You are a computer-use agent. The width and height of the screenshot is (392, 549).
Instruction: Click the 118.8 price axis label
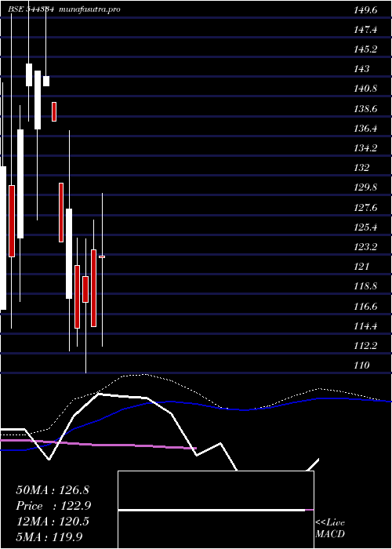point(365,286)
